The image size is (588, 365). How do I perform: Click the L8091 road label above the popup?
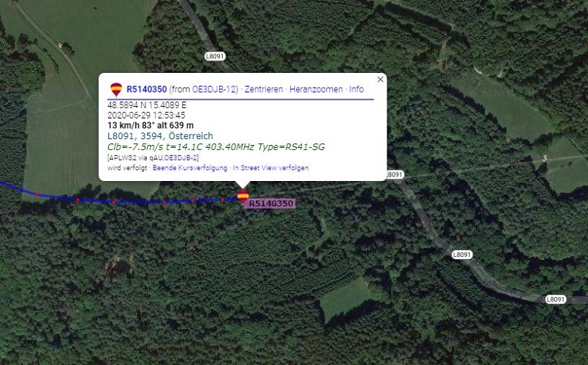[x=215, y=57]
